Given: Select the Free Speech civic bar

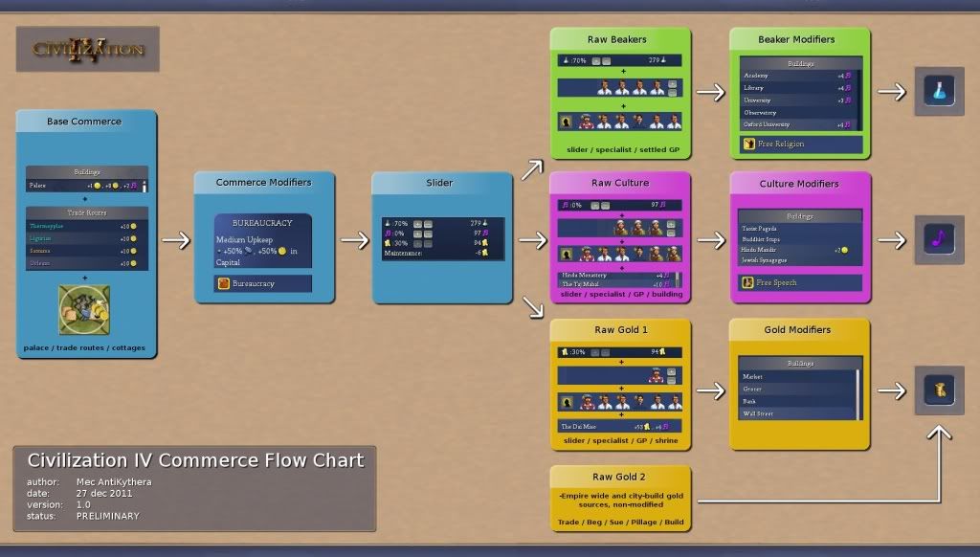Looking at the screenshot, I should 800,282.
